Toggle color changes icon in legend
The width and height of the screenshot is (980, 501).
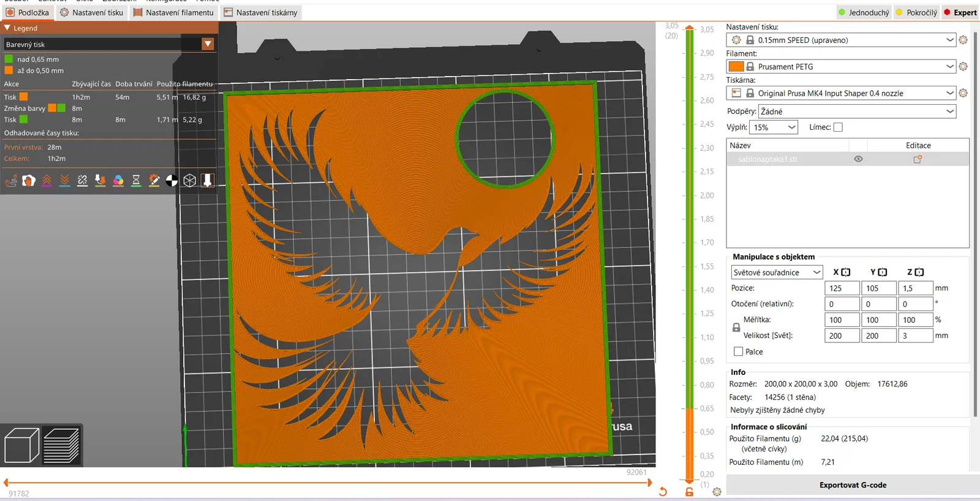(118, 180)
